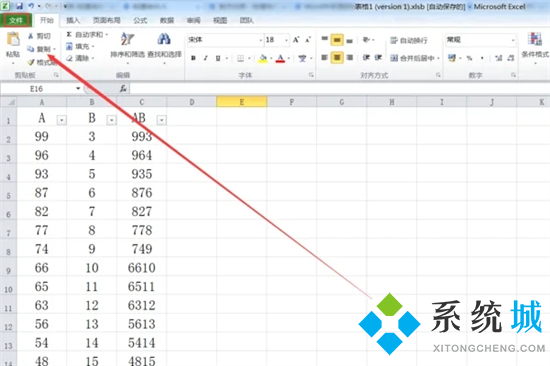The image size is (550, 366).
Task: Toggle Align Text Left
Action: (x=324, y=57)
